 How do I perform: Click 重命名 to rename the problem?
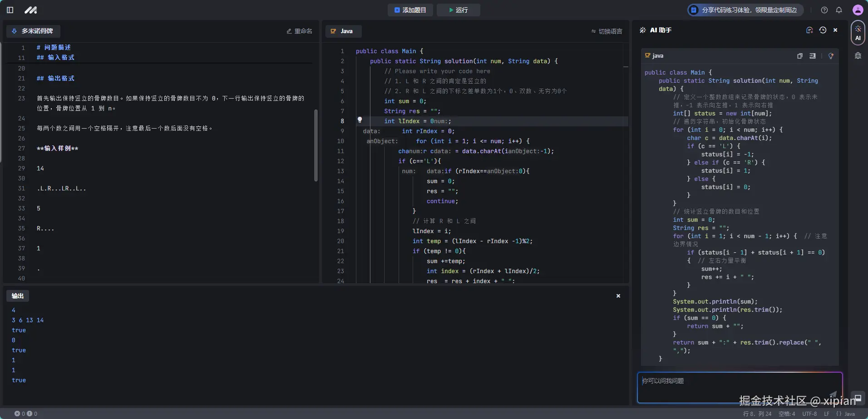299,31
